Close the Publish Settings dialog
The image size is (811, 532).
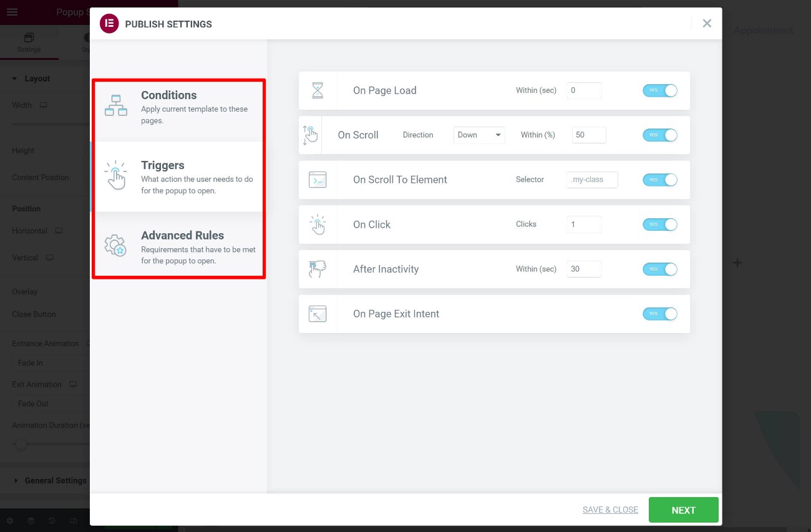tap(707, 24)
